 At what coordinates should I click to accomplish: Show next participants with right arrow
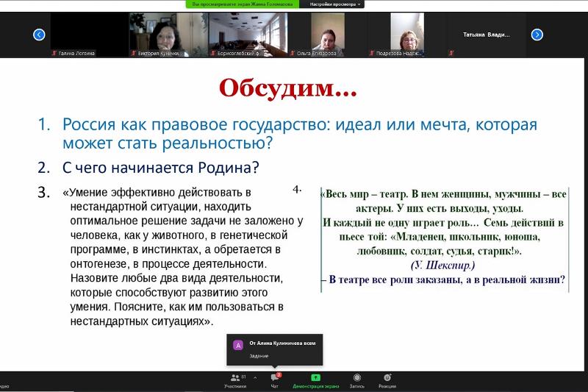(x=537, y=35)
